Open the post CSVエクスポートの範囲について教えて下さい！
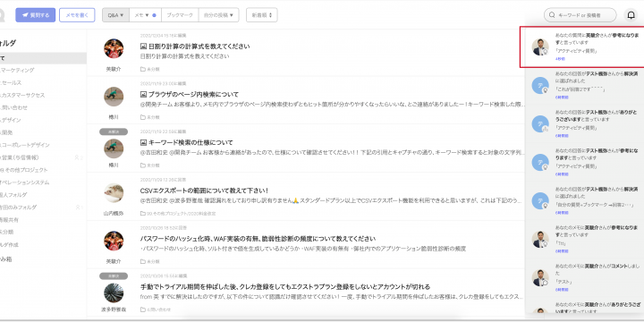 [204, 191]
